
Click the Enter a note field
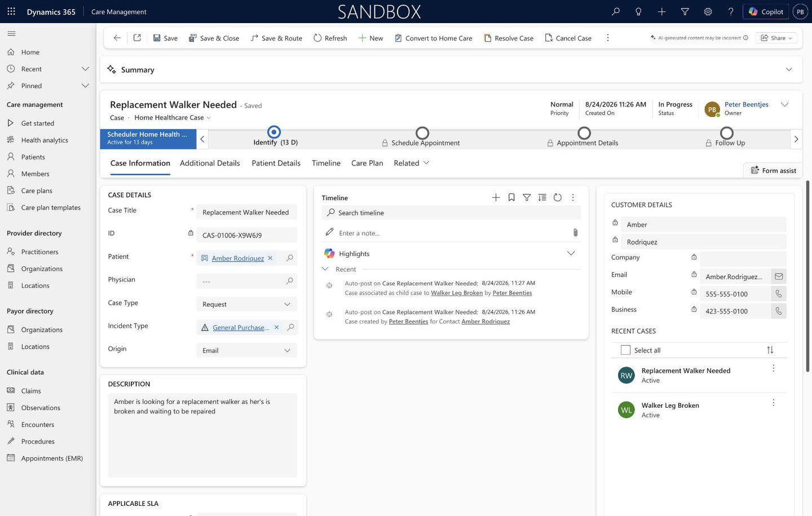451,233
